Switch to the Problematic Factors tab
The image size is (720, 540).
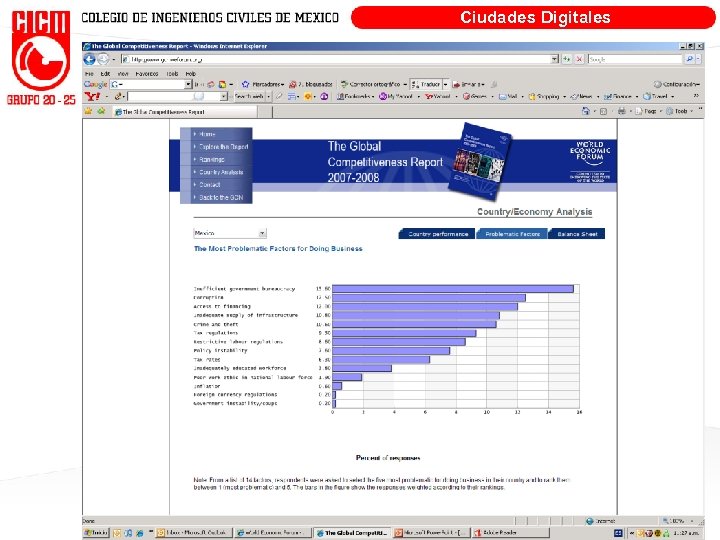click(512, 234)
